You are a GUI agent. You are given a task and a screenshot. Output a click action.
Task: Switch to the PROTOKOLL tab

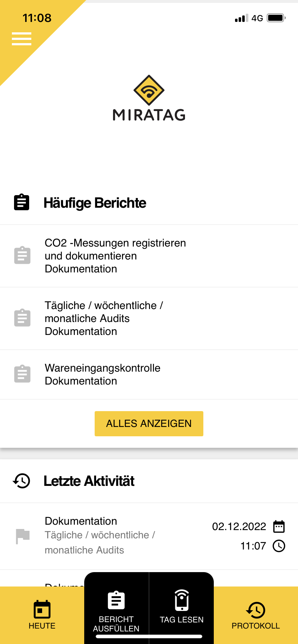256,615
